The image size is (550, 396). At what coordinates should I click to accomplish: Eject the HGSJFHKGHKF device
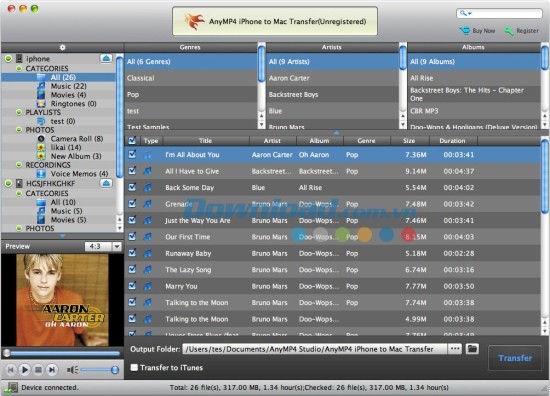coord(106,183)
